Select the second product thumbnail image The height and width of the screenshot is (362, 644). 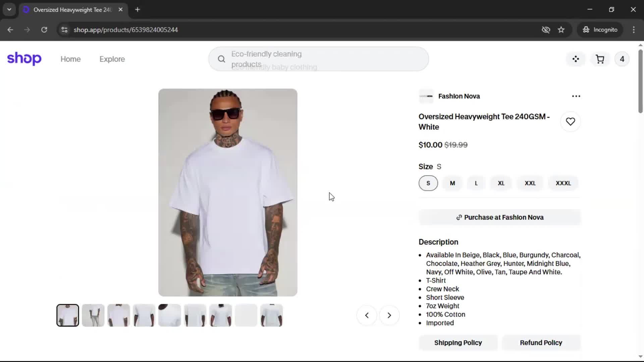93,315
